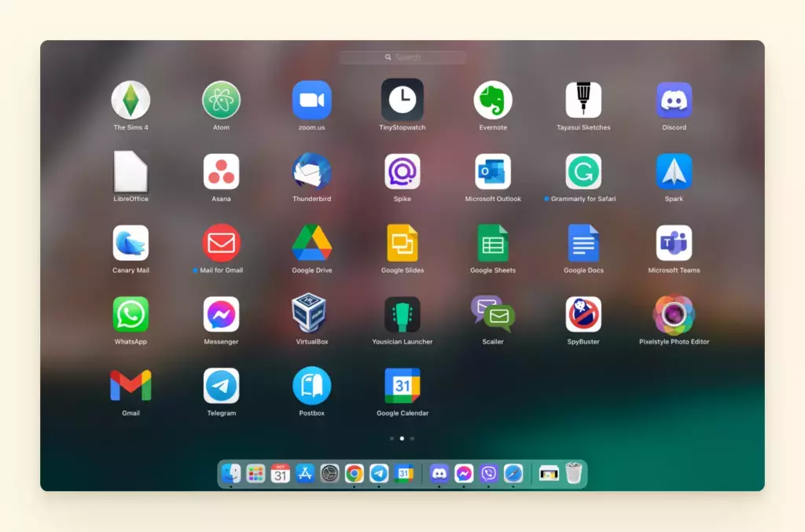Open Discord from the Launchpad grid
805x532 pixels.
pyautogui.click(x=674, y=100)
